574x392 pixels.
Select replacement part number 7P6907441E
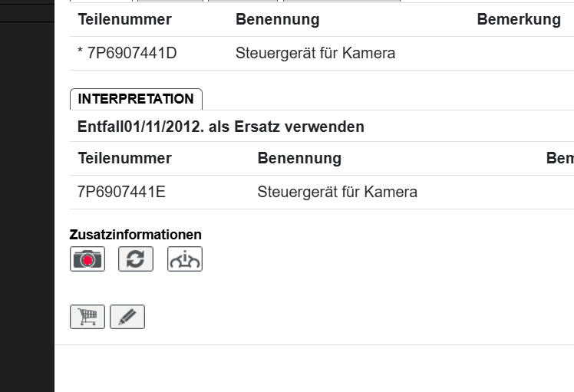[121, 192]
